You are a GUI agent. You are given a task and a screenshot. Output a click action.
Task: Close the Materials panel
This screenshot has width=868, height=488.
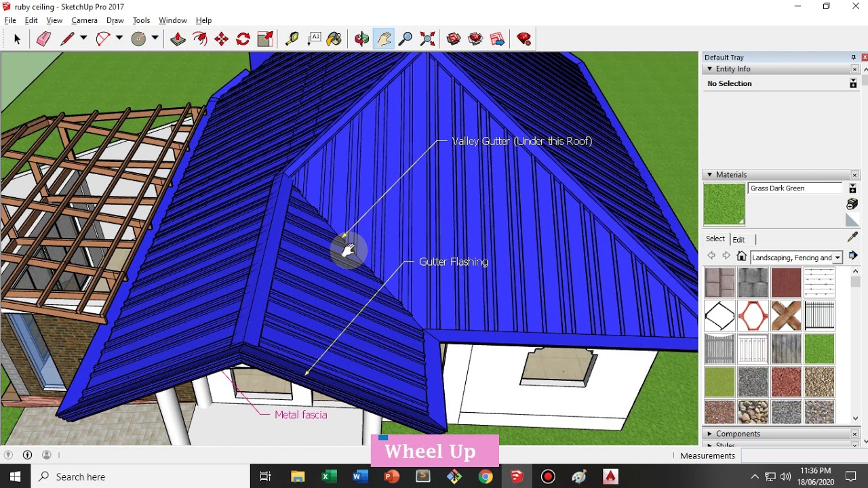(x=854, y=175)
